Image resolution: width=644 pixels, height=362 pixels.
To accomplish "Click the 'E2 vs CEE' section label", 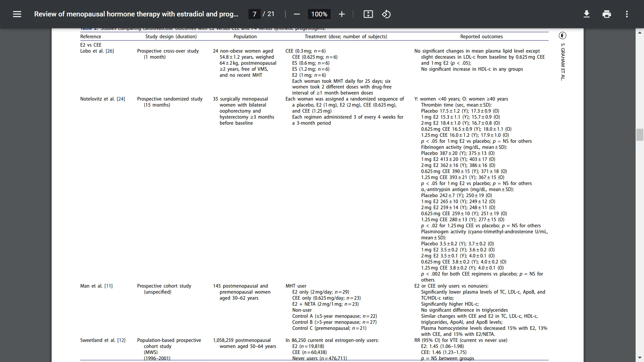I will point(91,45).
